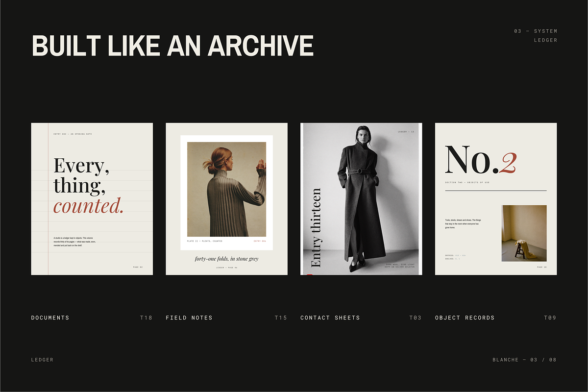Image resolution: width=588 pixels, height=392 pixels.
Task: Click the large 'No.' numeral heading
Action: (x=471, y=159)
